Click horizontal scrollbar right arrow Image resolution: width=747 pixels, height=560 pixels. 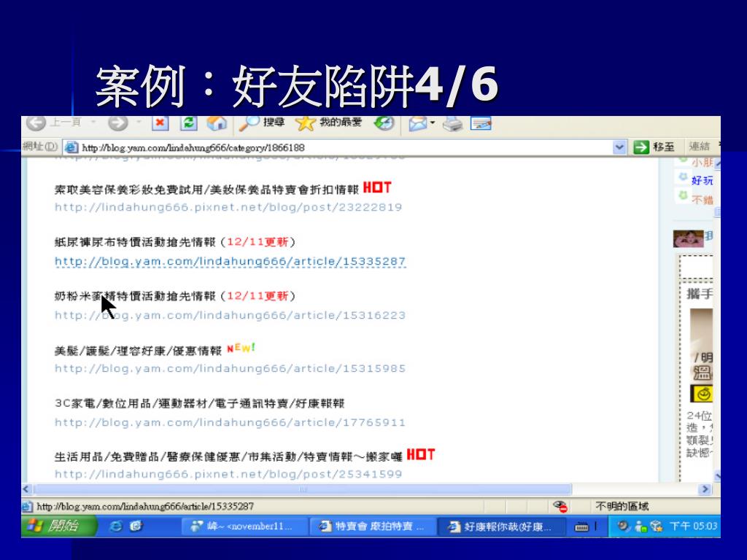point(705,489)
